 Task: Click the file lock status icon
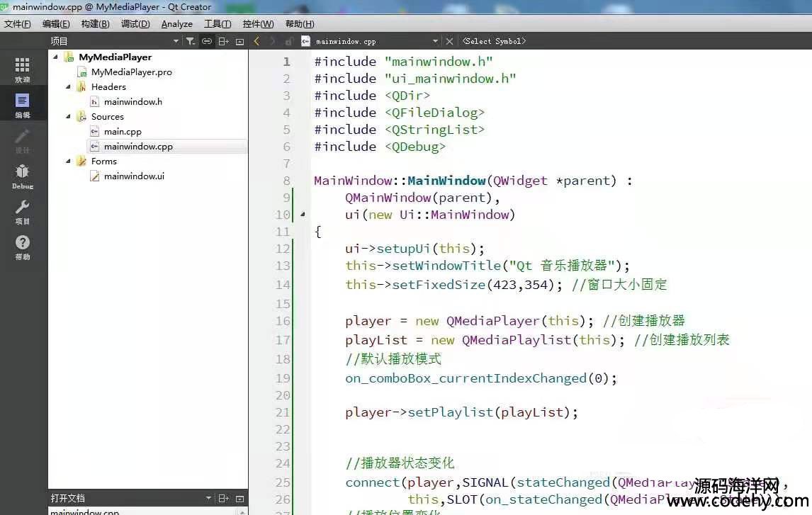289,41
